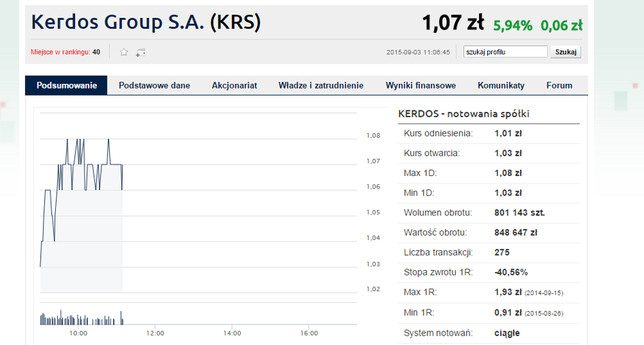
Task: Click the 2015-09-03 11:06:45 timestamp
Action: click(418, 52)
